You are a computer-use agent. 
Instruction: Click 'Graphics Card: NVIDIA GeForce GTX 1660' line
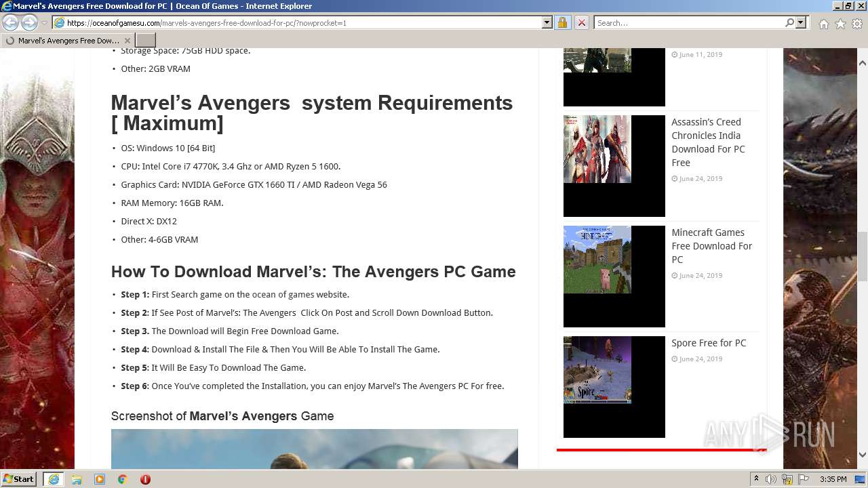click(x=254, y=184)
